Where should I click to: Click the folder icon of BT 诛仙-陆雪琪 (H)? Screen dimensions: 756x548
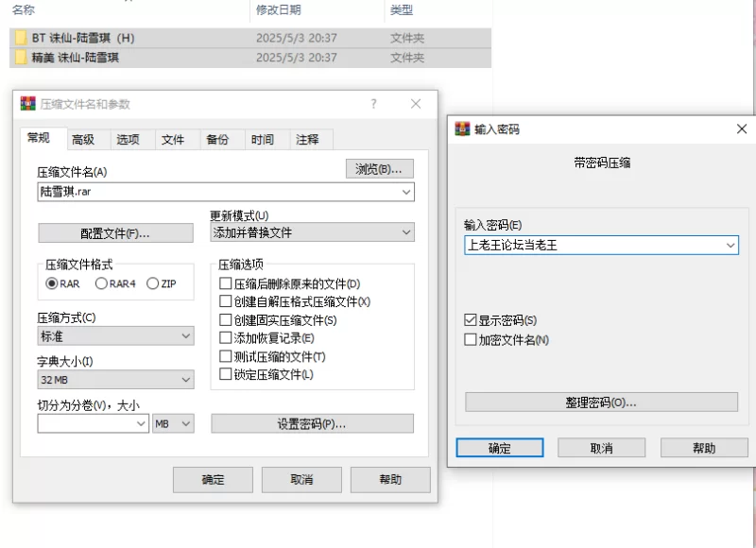point(21,38)
